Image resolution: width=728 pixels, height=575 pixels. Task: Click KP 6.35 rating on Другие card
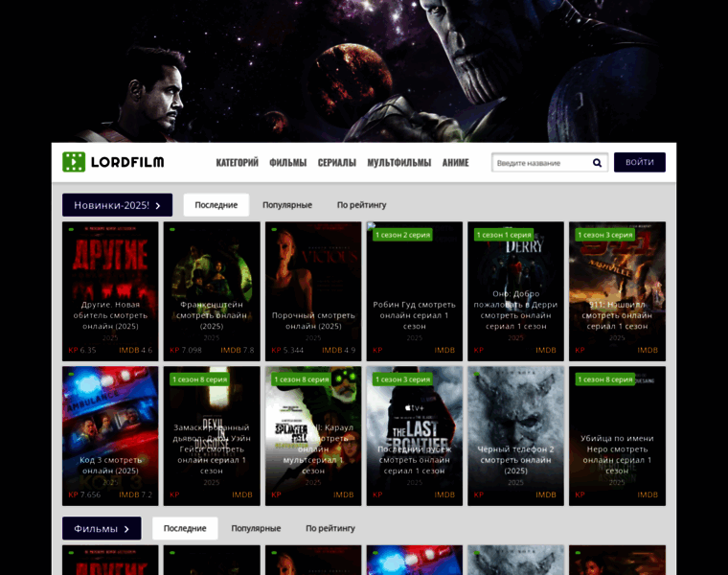click(x=82, y=350)
